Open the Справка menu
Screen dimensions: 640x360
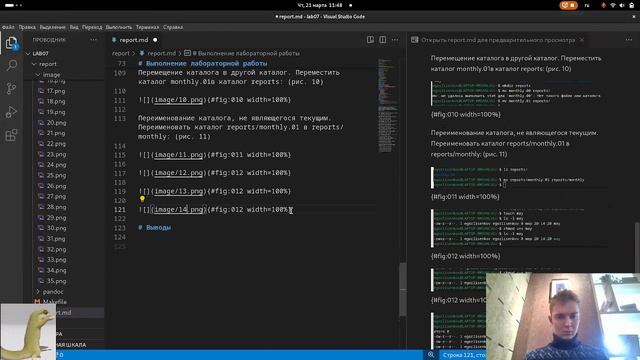(173, 27)
